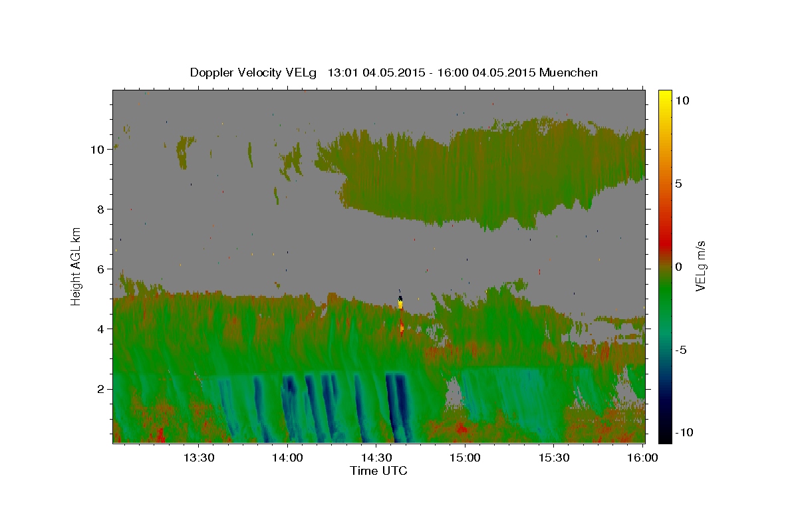The width and height of the screenshot is (798, 532).
Task: Click the 15:30 time tick label
Action: (x=554, y=458)
